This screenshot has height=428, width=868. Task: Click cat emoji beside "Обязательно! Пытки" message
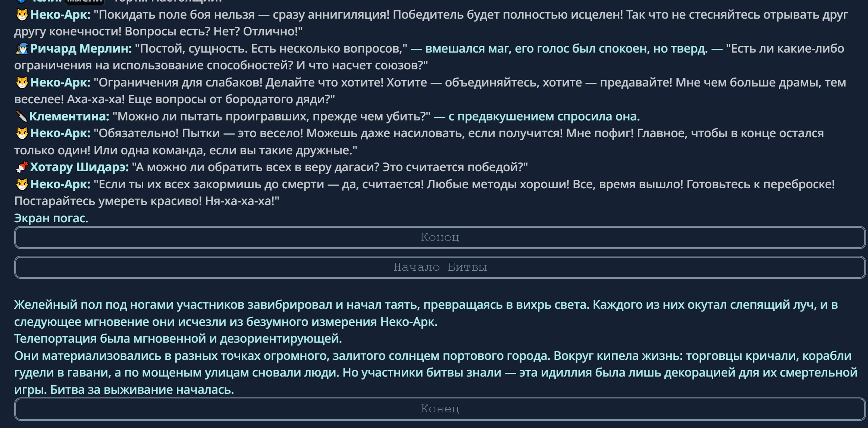(x=22, y=133)
